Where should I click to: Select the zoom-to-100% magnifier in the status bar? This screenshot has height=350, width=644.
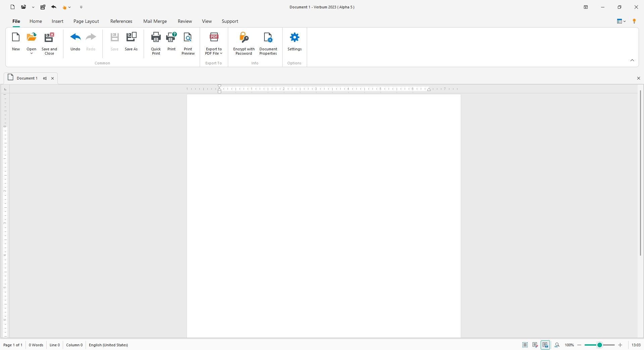(557, 345)
